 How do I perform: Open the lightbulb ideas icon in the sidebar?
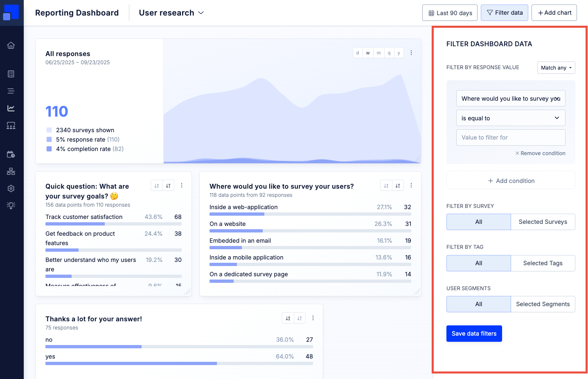[x=11, y=205]
